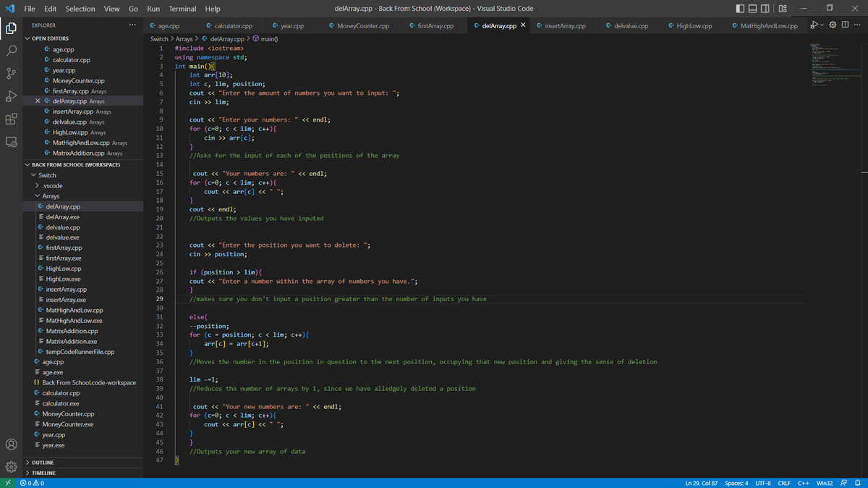Select language mode C++ in status bar
This screenshot has height=488, width=868.
pos(802,483)
